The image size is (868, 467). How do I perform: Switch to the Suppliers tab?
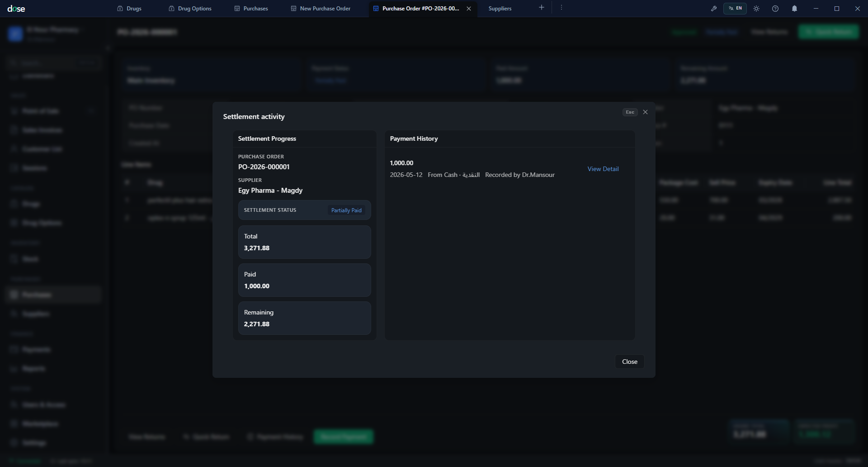point(500,9)
